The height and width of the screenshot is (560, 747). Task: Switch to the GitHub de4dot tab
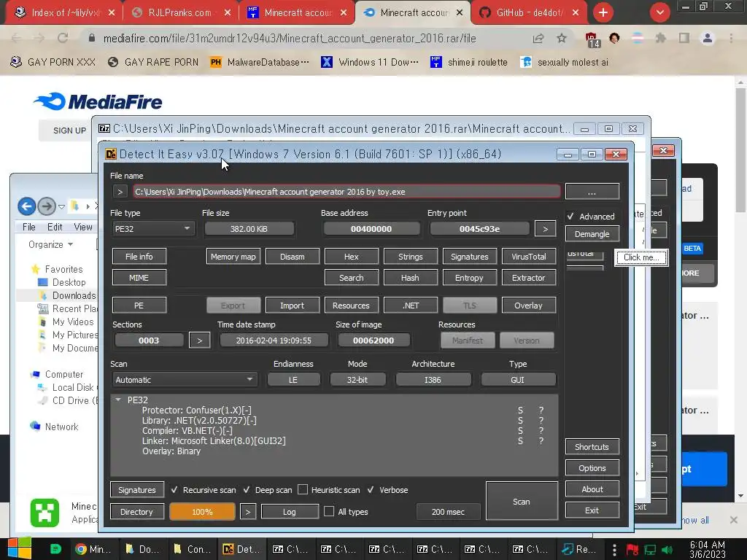[x=529, y=12]
